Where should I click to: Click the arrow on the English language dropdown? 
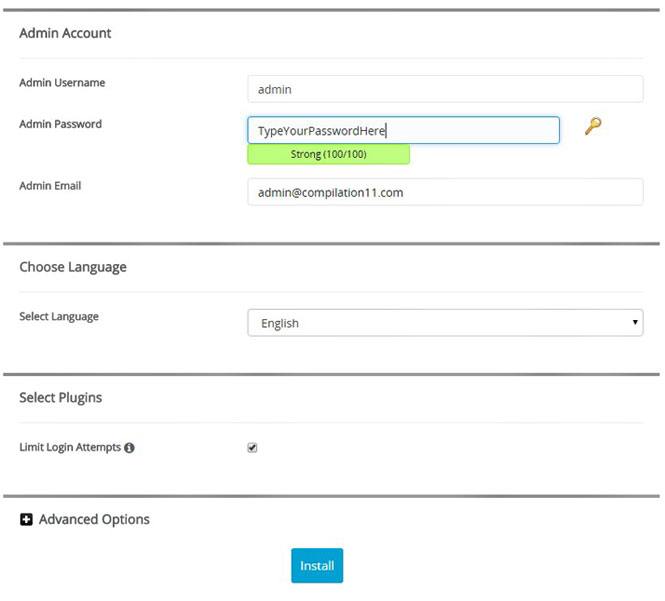(x=634, y=323)
